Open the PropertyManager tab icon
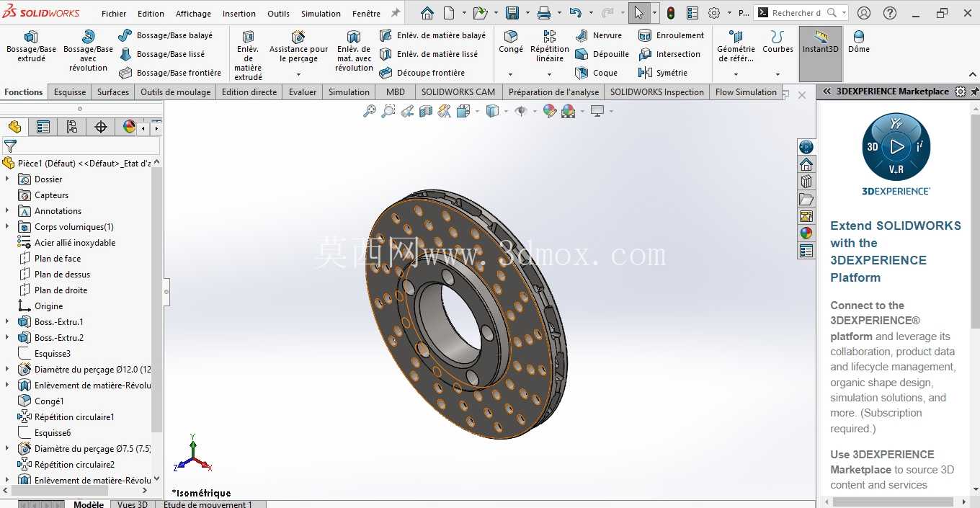The image size is (980, 508). point(43,128)
